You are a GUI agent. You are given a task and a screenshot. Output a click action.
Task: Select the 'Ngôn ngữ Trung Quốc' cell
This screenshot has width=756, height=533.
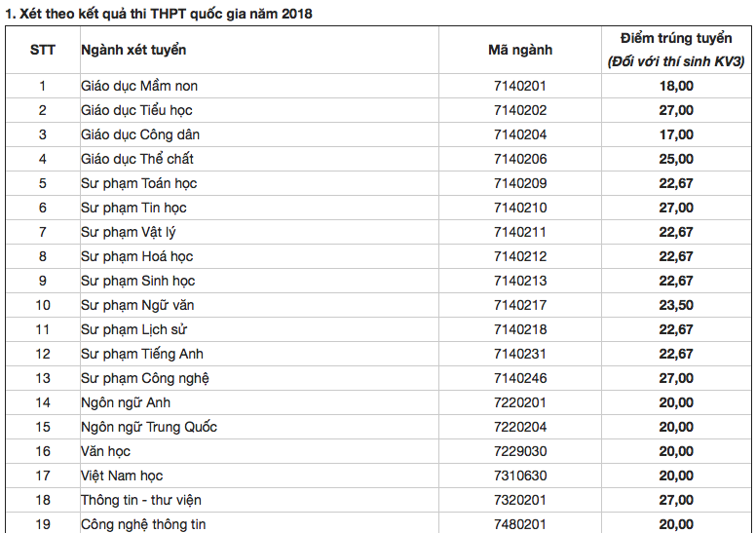click(x=149, y=427)
